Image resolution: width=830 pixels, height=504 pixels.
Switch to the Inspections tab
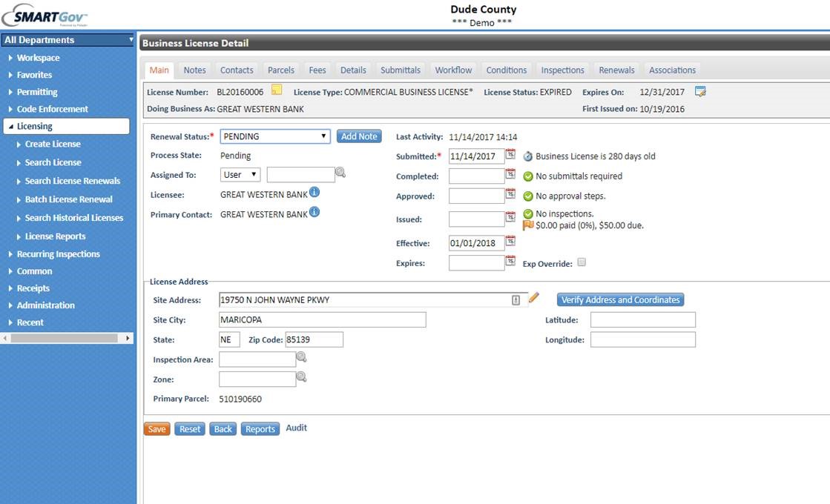click(x=562, y=70)
